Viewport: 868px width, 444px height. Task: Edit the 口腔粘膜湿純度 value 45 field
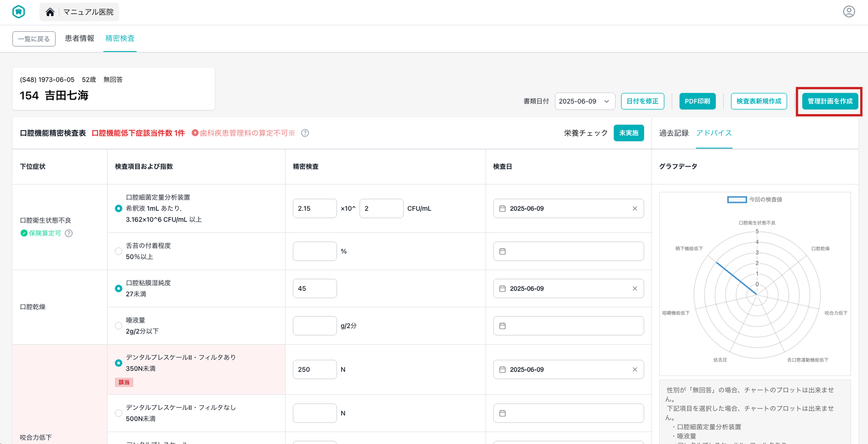tap(315, 289)
